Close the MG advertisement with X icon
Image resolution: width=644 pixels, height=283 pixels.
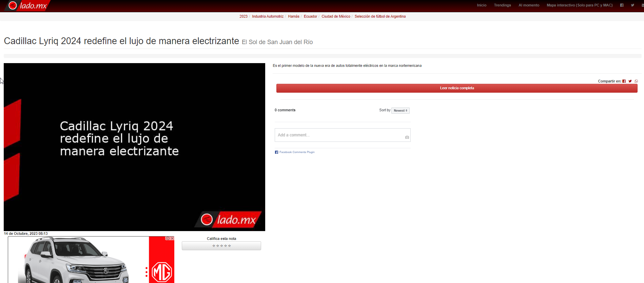pyautogui.click(x=172, y=238)
